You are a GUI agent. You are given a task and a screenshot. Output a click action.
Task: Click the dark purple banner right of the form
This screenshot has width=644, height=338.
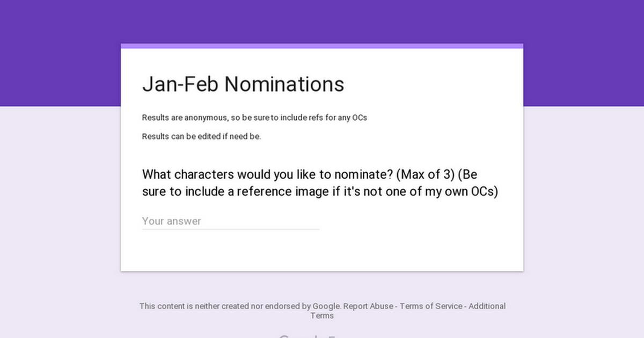click(x=584, y=54)
